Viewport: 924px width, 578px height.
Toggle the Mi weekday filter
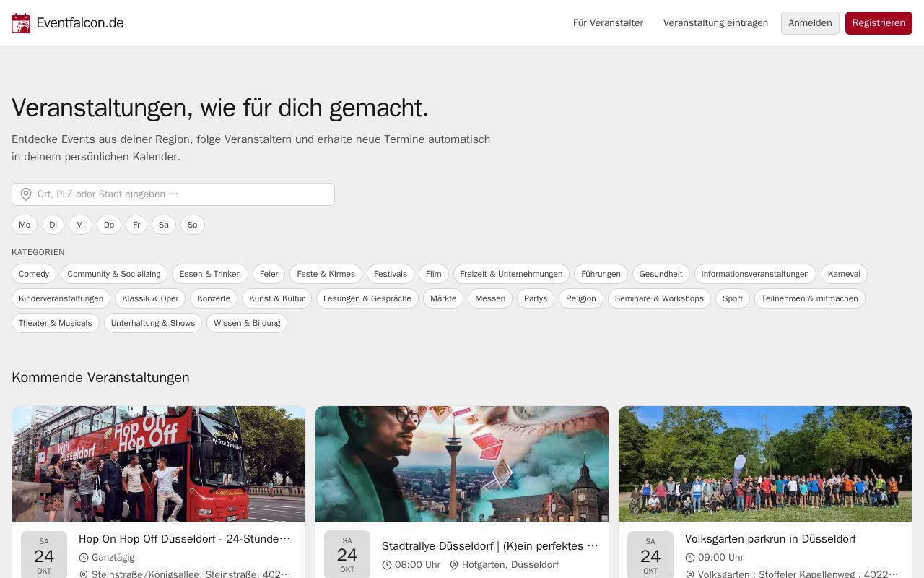click(x=80, y=225)
